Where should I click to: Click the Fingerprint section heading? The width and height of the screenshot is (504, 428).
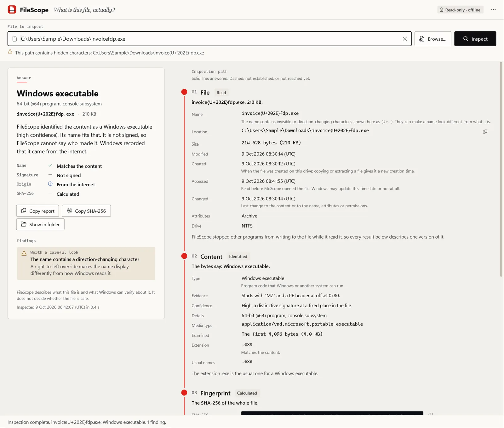(x=215, y=393)
